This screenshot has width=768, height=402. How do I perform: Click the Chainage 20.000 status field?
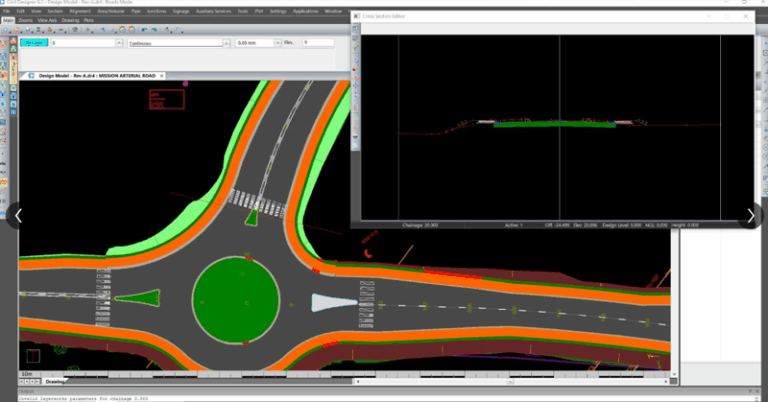pyautogui.click(x=420, y=225)
